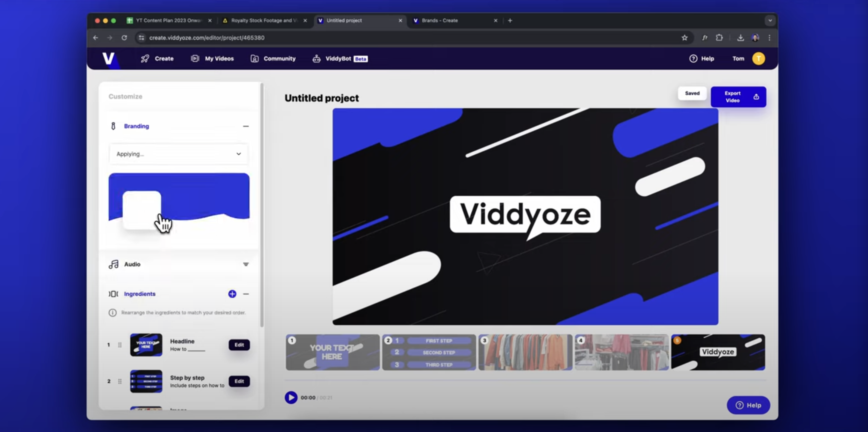
Task: Collapse the Ingredients section
Action: tap(246, 294)
